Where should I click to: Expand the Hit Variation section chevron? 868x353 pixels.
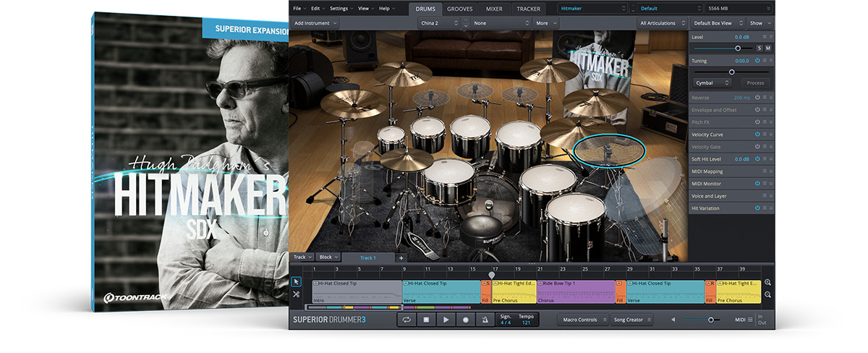[x=771, y=208]
